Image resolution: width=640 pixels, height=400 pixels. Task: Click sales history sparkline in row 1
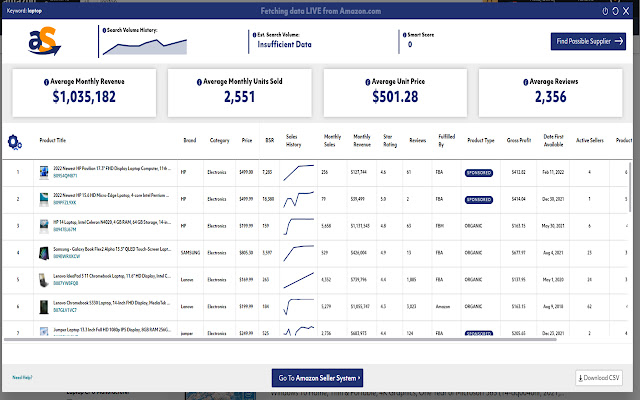[x=299, y=172]
